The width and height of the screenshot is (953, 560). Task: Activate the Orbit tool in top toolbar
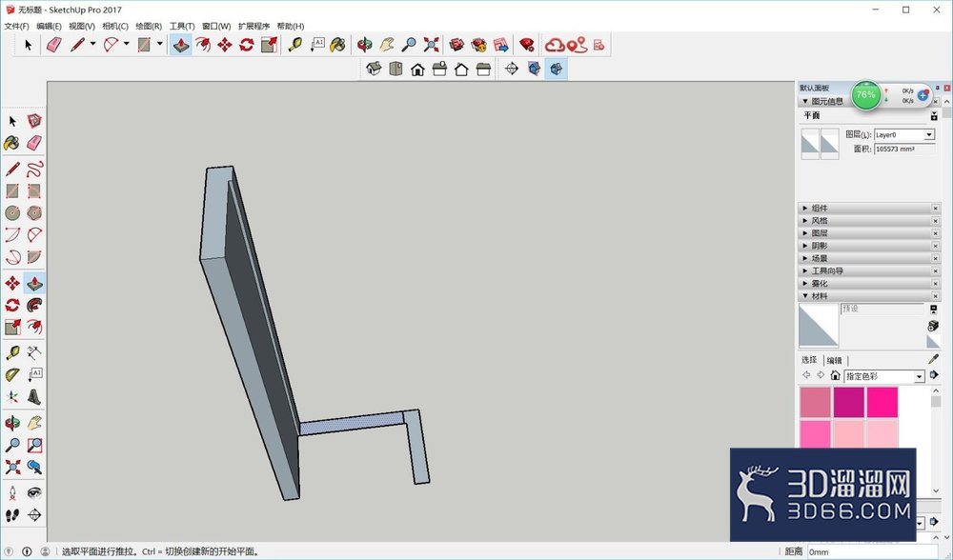(x=365, y=45)
